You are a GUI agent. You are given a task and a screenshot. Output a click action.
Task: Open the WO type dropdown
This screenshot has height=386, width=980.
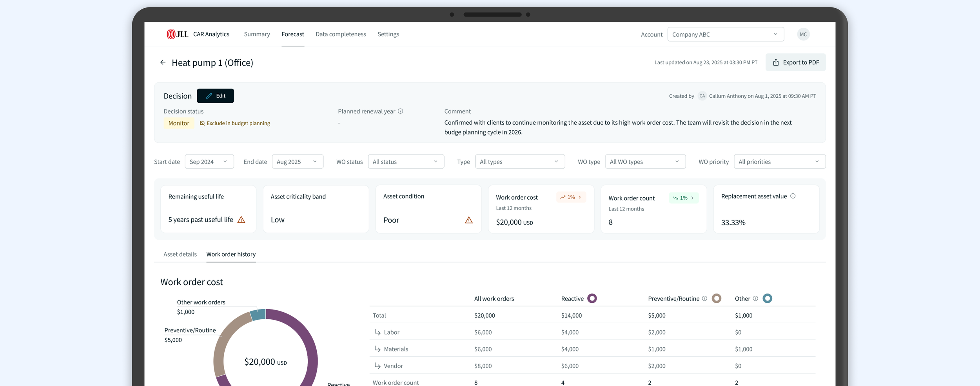coord(645,162)
